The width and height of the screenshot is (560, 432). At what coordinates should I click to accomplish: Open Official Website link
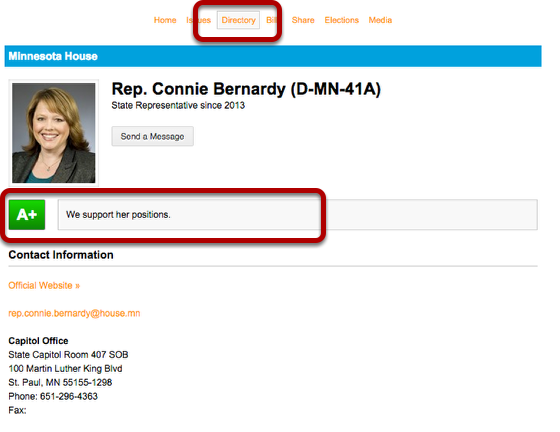pos(44,286)
